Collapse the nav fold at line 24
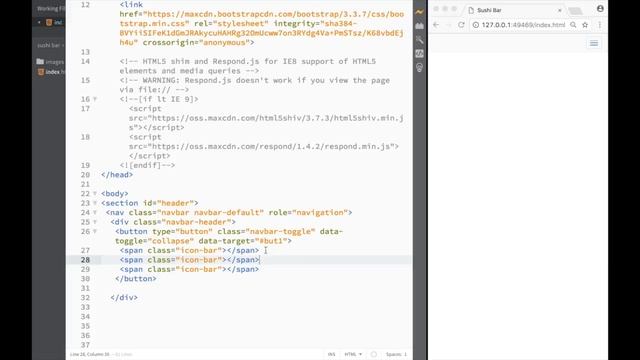This screenshot has width=640, height=360. click(95, 213)
